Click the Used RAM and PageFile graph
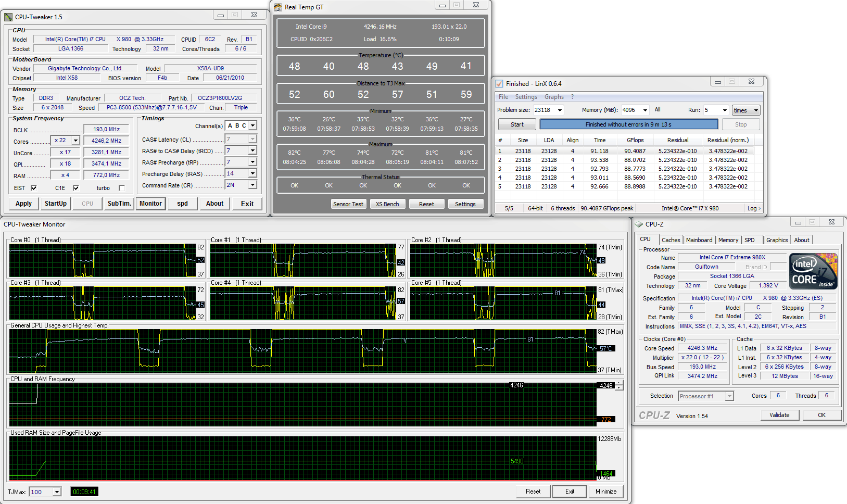 (303, 459)
